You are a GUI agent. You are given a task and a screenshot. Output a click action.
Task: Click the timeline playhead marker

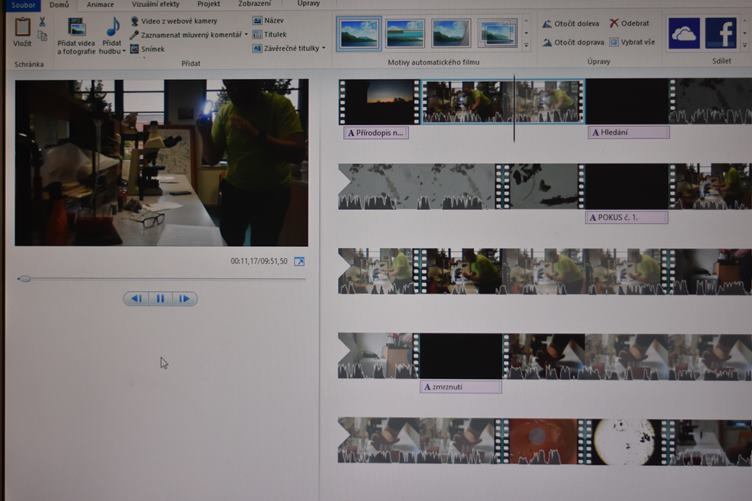[x=514, y=108]
